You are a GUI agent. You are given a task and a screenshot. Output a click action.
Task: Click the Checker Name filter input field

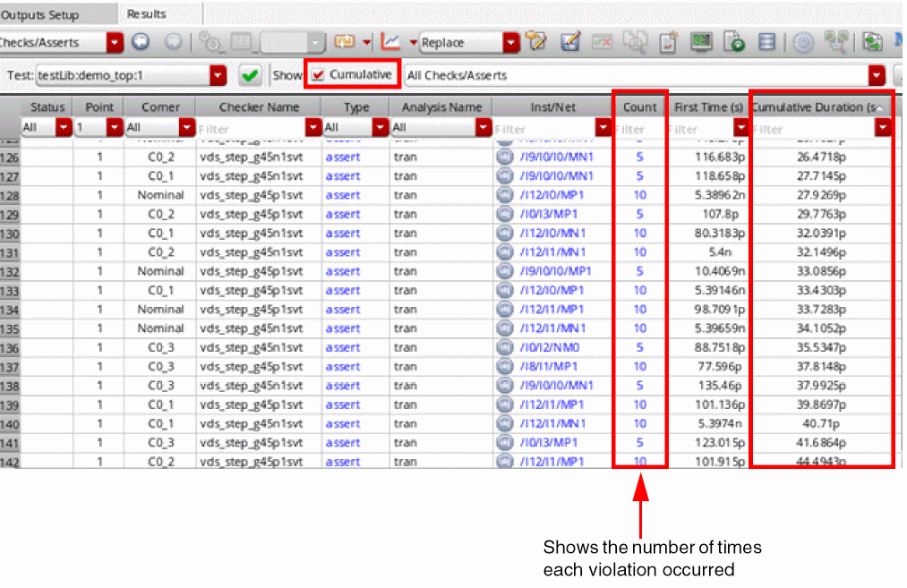pyautogui.click(x=251, y=129)
